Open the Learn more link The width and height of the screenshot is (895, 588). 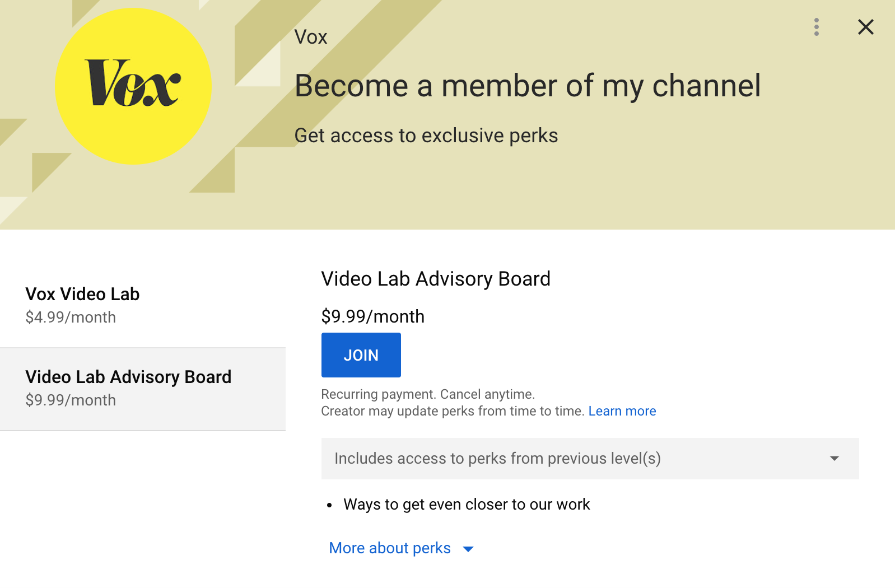coord(622,411)
